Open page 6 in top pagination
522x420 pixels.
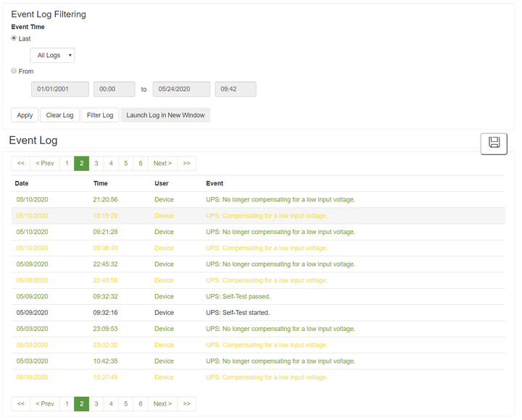(x=141, y=163)
